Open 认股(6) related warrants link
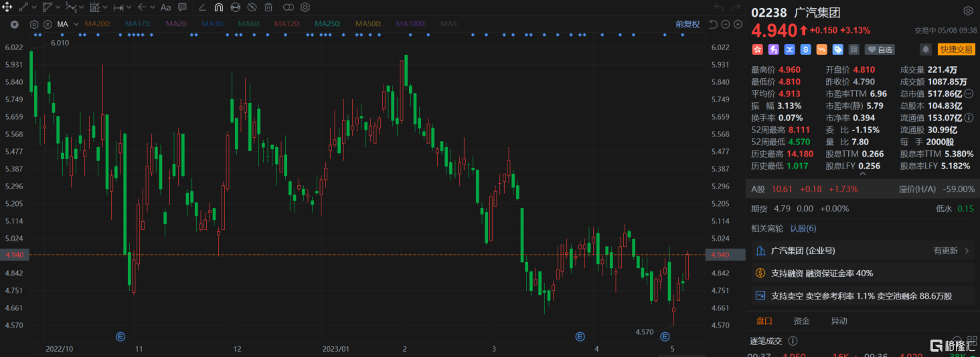980x357 pixels. click(803, 229)
